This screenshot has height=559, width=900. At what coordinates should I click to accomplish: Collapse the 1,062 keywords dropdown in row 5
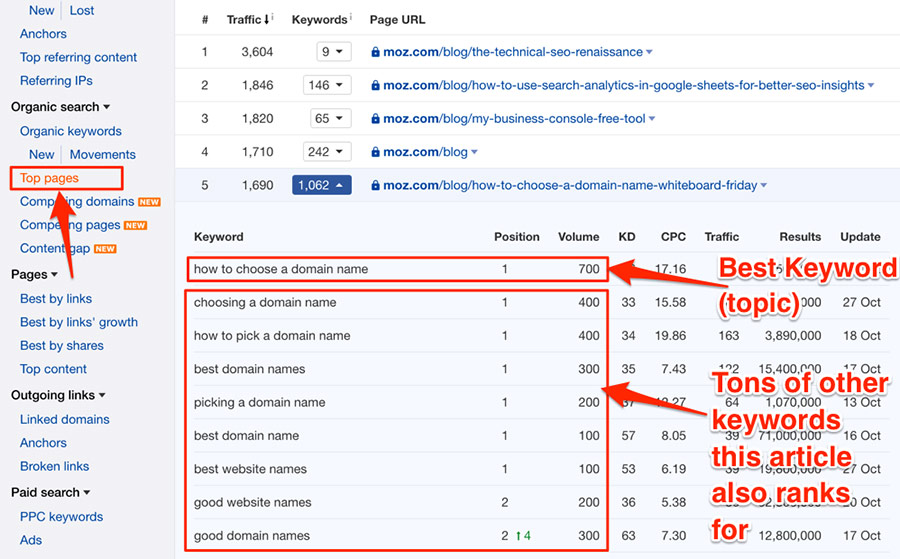321,185
